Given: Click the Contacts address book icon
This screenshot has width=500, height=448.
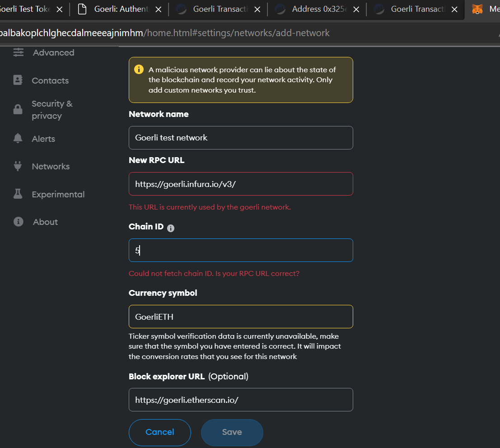Looking at the screenshot, I should pos(18,80).
